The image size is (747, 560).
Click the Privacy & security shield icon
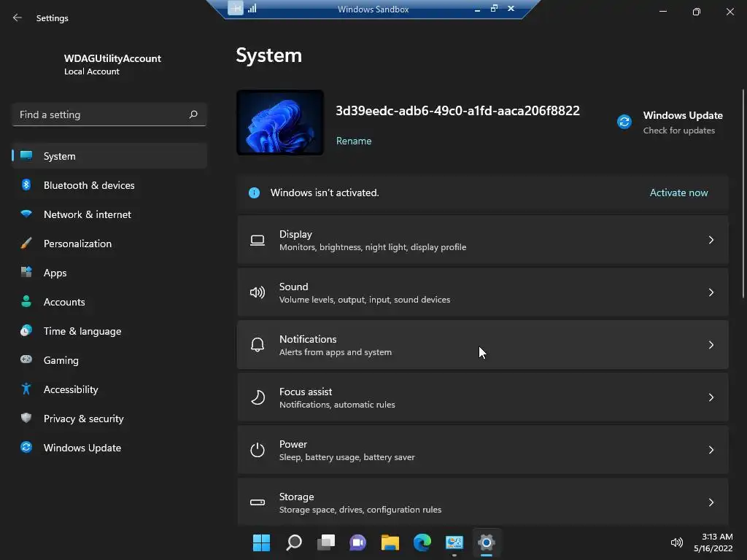click(x=26, y=418)
